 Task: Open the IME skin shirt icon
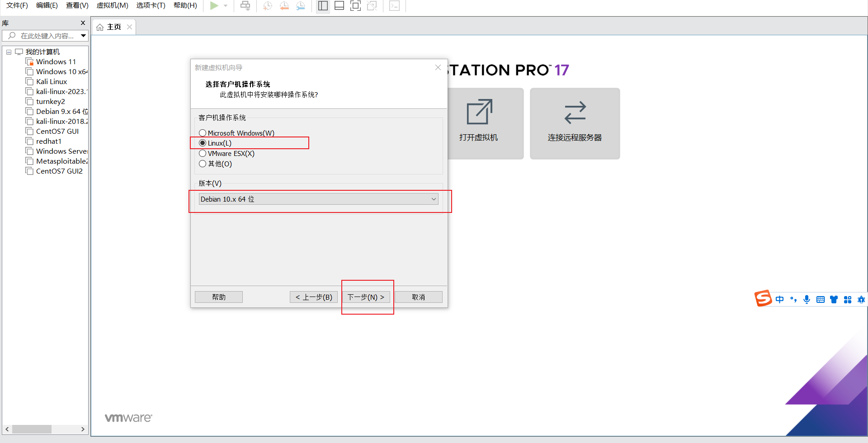[834, 299]
